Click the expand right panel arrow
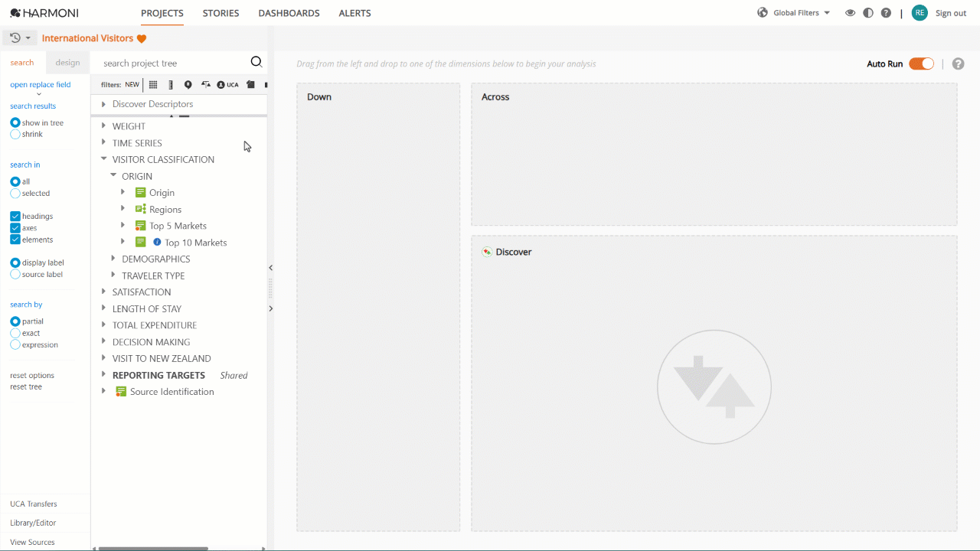This screenshot has height=551, width=980. tap(270, 308)
